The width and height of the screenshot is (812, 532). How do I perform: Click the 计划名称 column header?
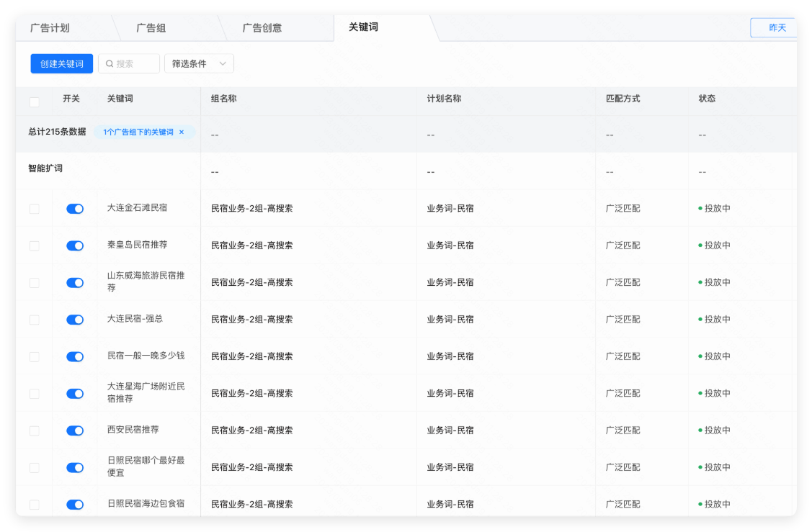click(444, 99)
